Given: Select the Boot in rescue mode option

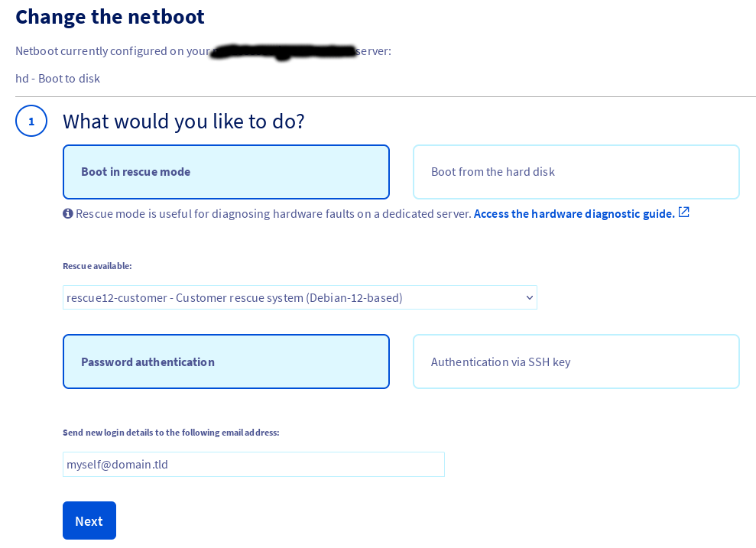Looking at the screenshot, I should click(226, 172).
